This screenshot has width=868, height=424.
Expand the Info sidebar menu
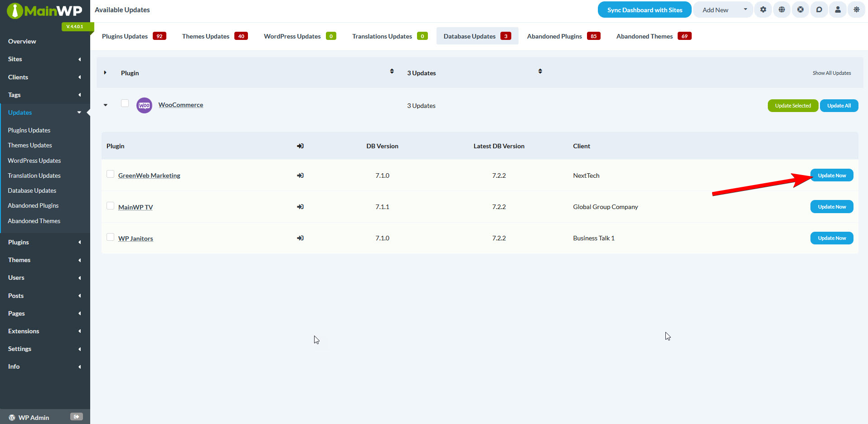point(80,367)
